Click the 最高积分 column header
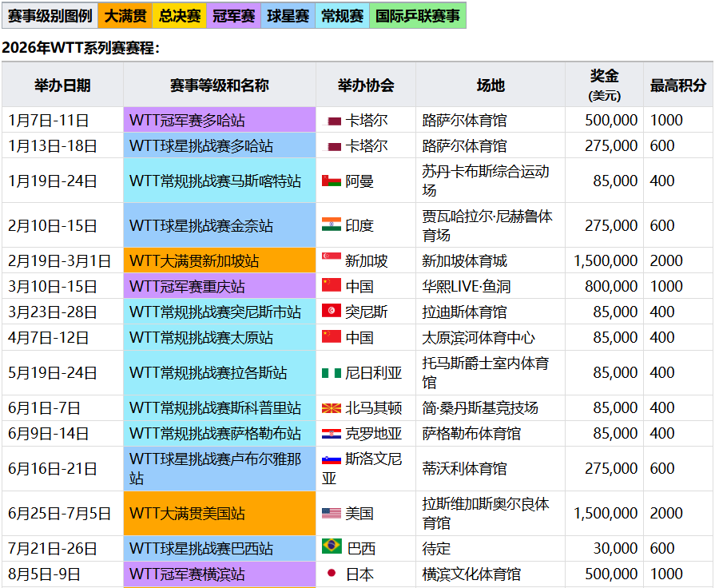This screenshot has height=588, width=715. point(677,85)
